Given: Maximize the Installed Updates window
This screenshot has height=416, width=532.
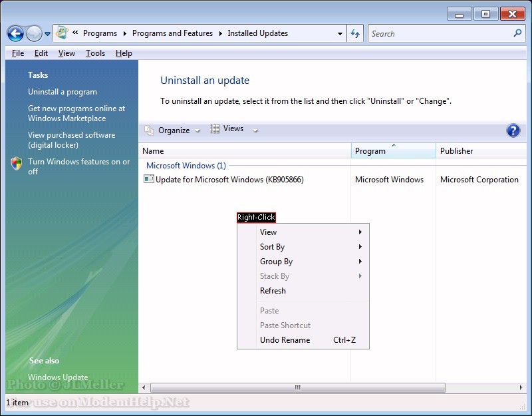Looking at the screenshot, I should [x=486, y=14].
